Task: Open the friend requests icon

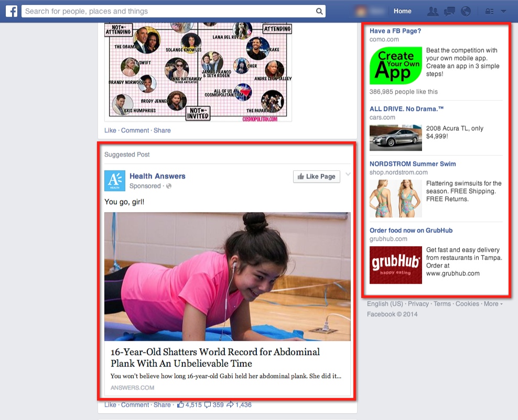Action: (x=433, y=11)
